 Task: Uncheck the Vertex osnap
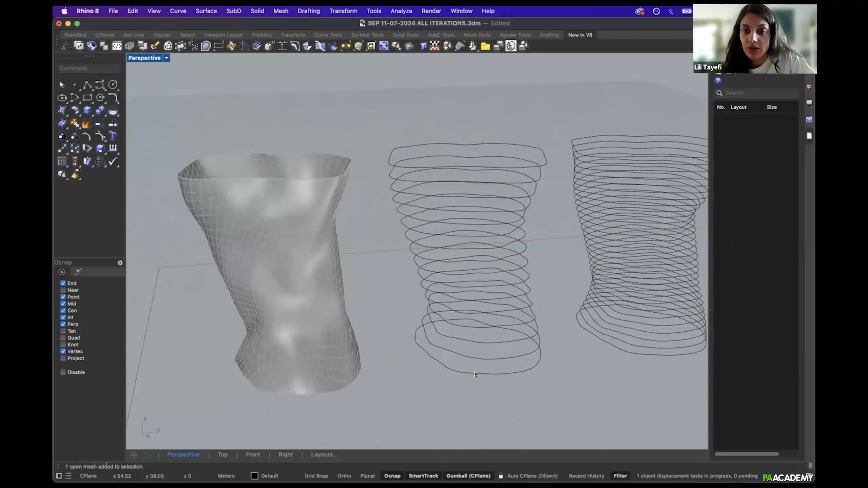[x=63, y=351]
